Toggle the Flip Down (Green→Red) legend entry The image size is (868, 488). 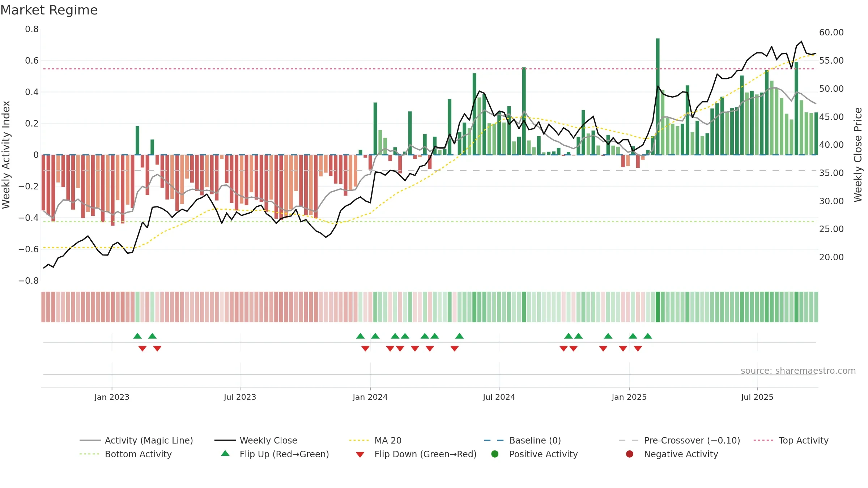[x=416, y=454]
